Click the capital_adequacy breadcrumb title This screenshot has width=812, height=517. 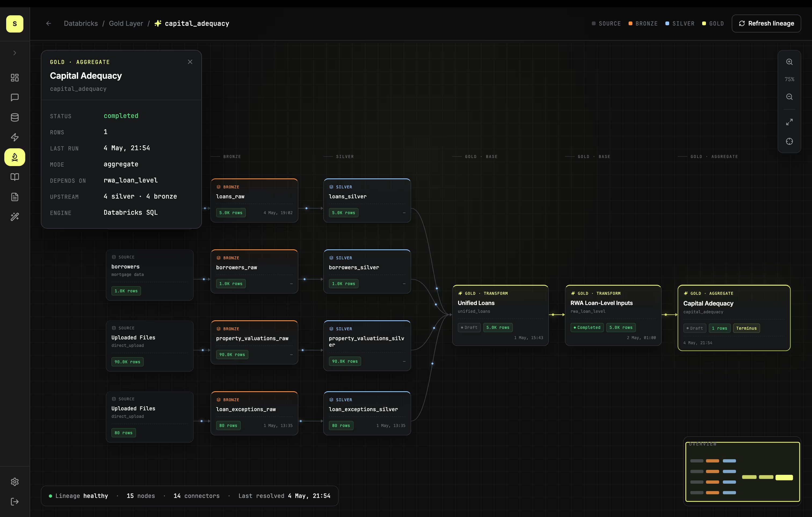197,23
